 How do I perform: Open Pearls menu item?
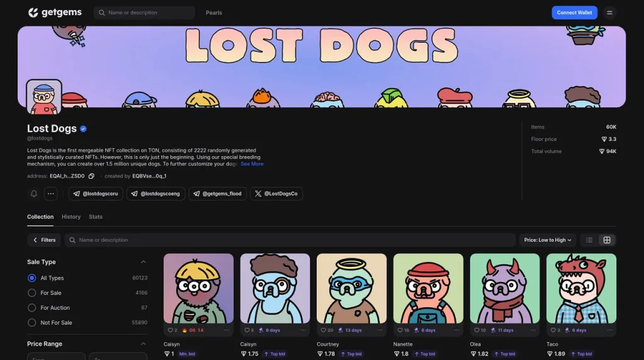pyautogui.click(x=214, y=13)
